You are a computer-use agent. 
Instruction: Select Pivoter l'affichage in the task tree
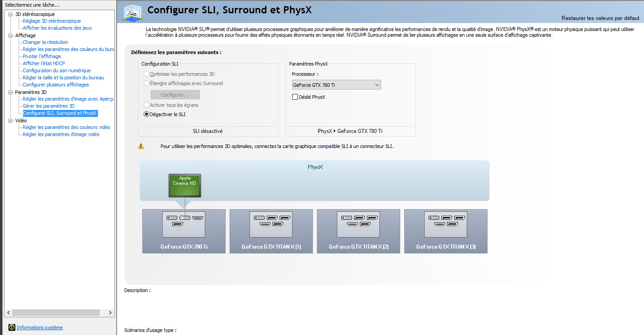click(x=42, y=56)
